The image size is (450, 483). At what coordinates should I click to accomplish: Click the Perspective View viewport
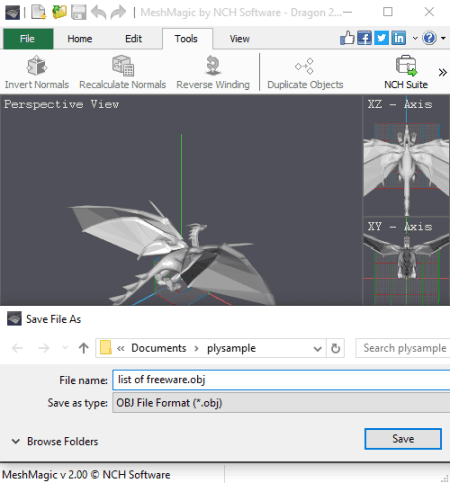click(181, 200)
